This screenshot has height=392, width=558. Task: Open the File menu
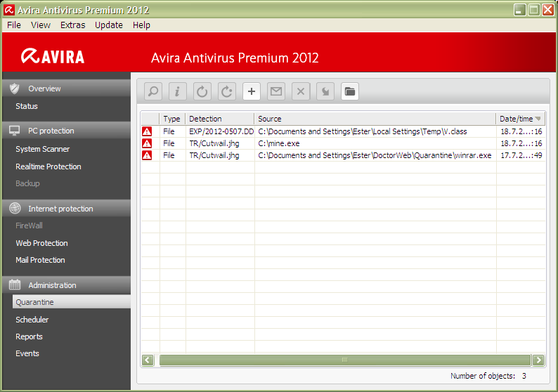pyautogui.click(x=14, y=25)
